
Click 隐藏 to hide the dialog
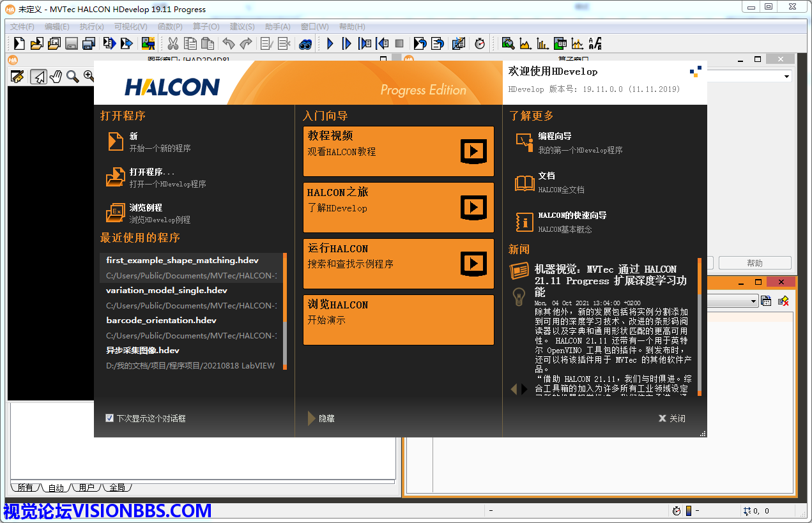321,418
